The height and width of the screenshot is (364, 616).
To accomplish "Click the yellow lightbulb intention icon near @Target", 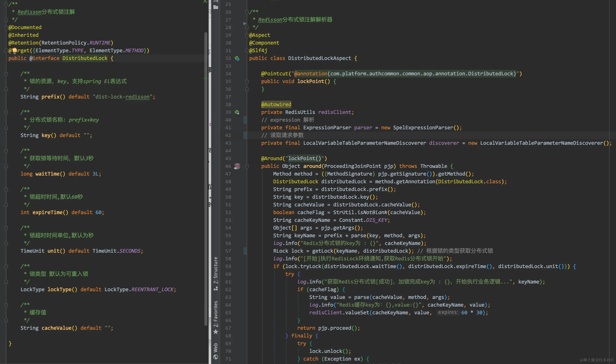I will (15, 51).
